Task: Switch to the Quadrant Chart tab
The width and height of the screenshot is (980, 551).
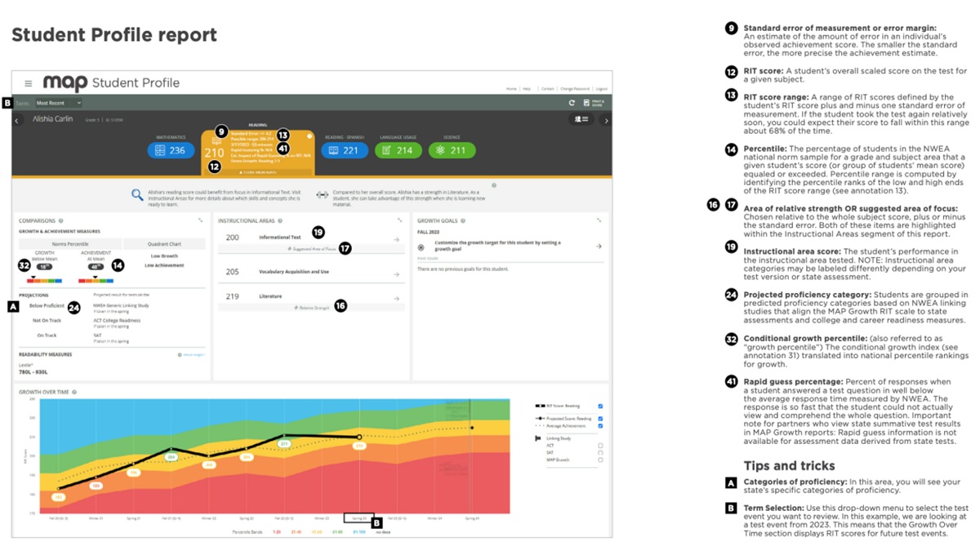Action: (x=163, y=243)
